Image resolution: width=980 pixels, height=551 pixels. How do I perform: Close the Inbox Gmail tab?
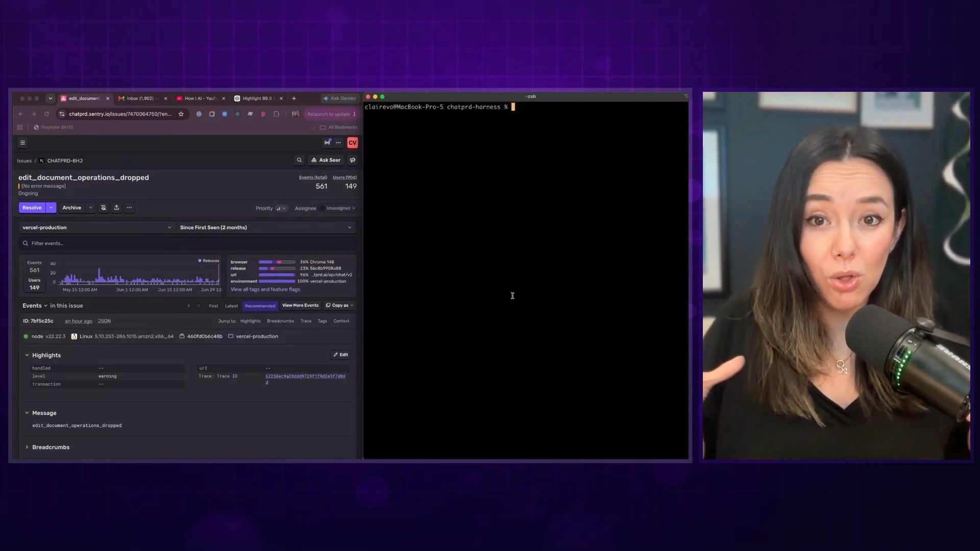[165, 98]
